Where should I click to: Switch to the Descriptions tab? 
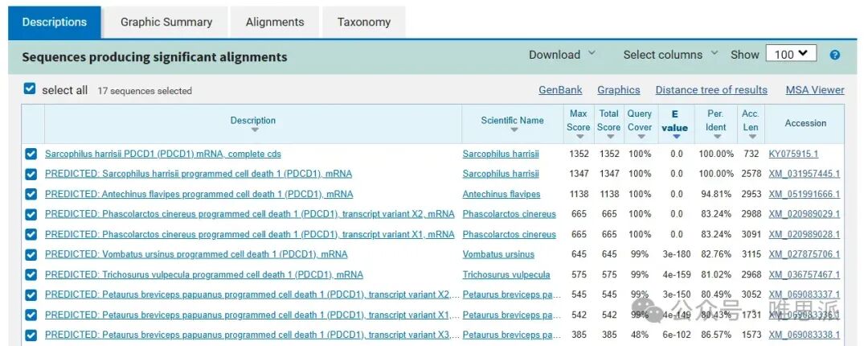55,23
